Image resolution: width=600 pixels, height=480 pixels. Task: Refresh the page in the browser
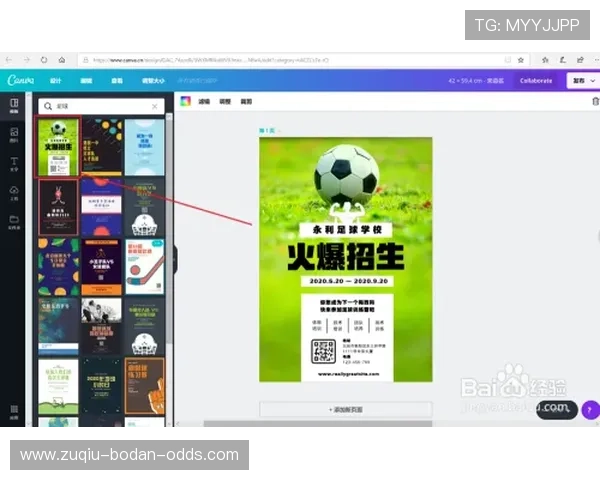pyautogui.click(x=44, y=60)
